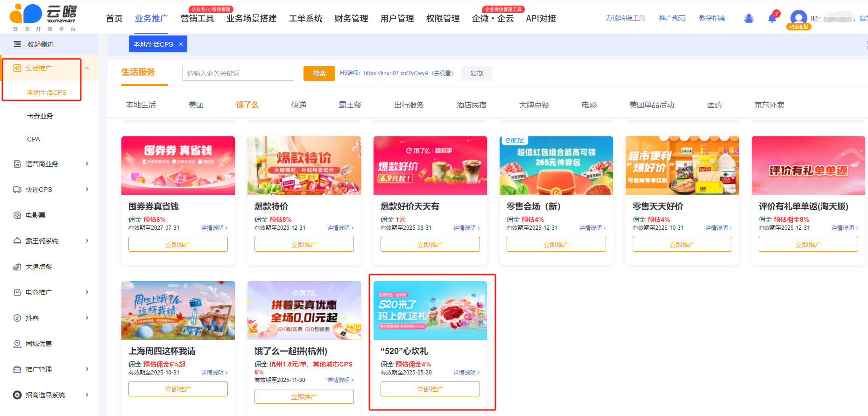Click the 大牌点餐 sidebar icon
The height and width of the screenshot is (416, 868).
click(x=17, y=267)
